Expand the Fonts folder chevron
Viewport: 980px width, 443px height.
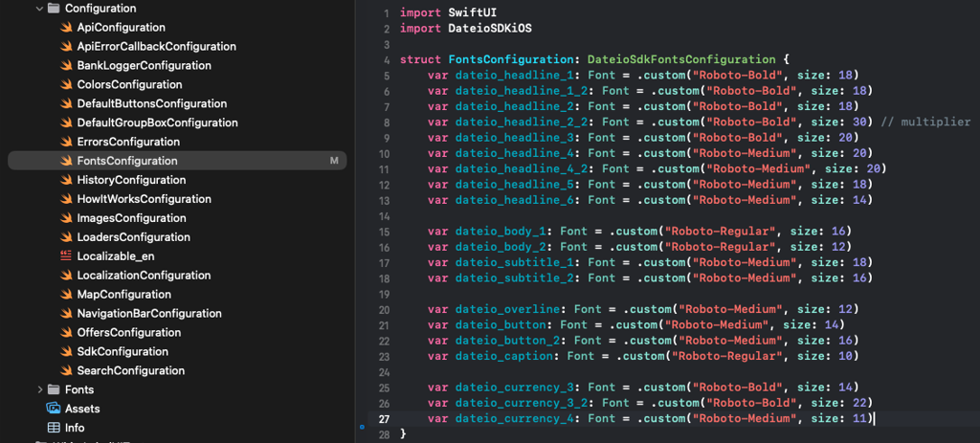(40, 389)
